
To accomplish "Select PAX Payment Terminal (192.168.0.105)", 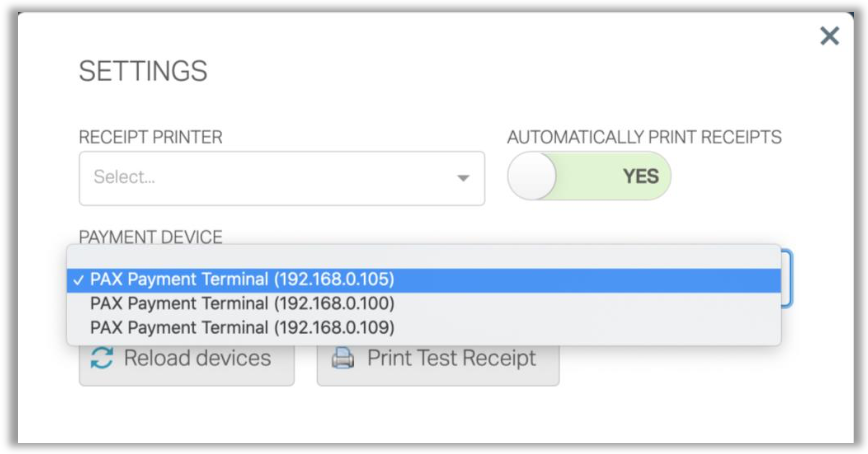I will (x=242, y=279).
